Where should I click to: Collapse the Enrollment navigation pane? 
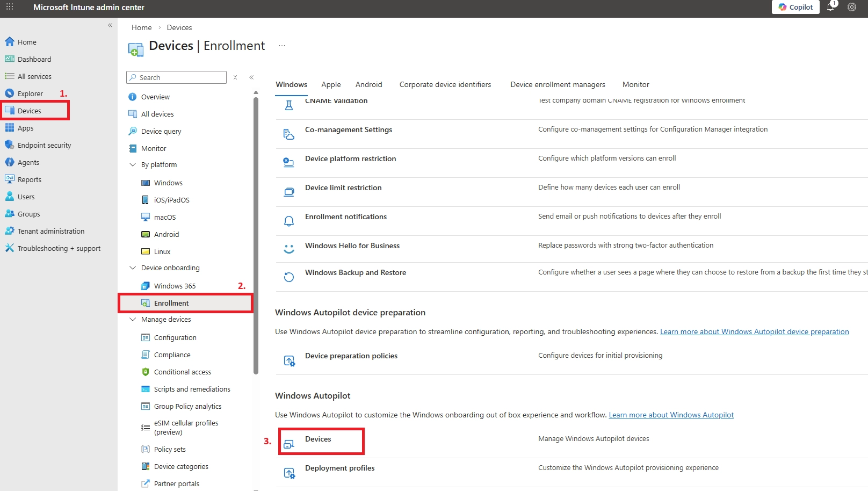(251, 77)
